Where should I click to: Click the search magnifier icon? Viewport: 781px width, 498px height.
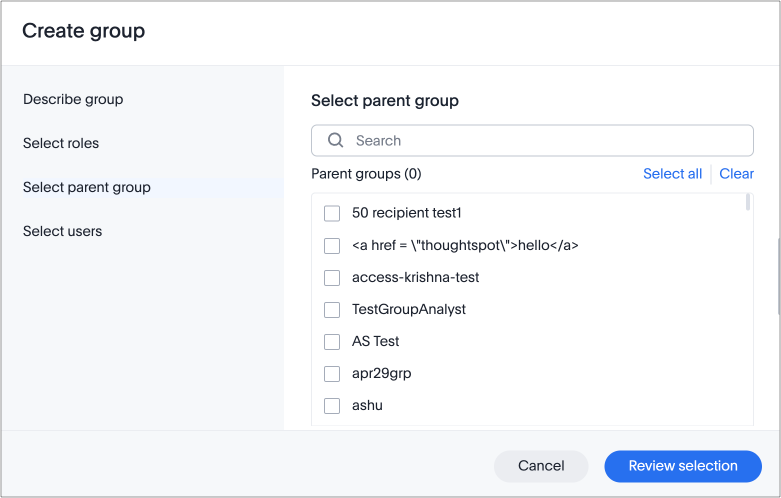(336, 141)
